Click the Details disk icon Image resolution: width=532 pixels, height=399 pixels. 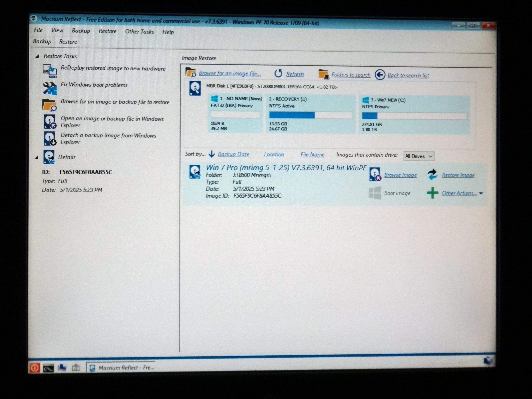pos(49,157)
